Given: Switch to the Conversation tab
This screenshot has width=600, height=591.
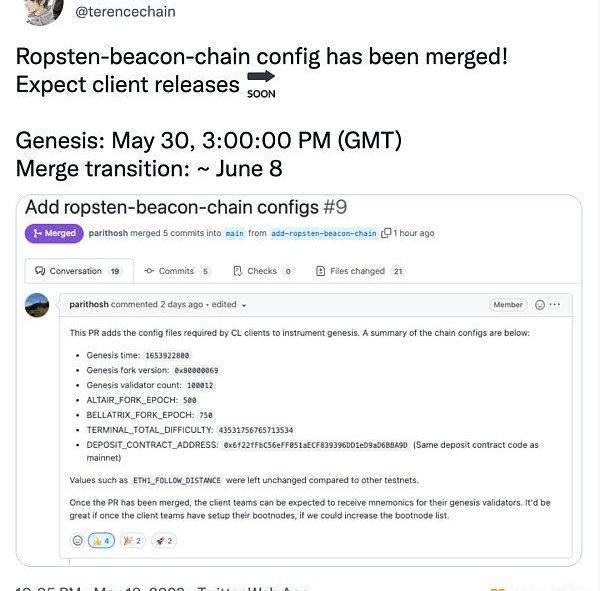Looking at the screenshot, I should 79,271.
